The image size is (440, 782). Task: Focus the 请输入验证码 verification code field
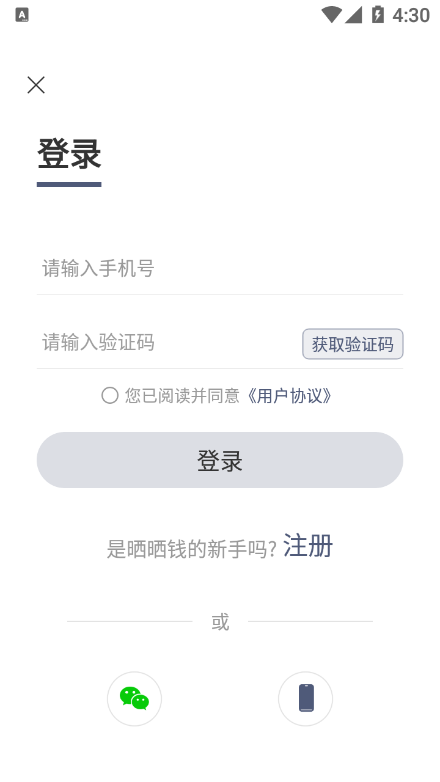click(x=169, y=343)
